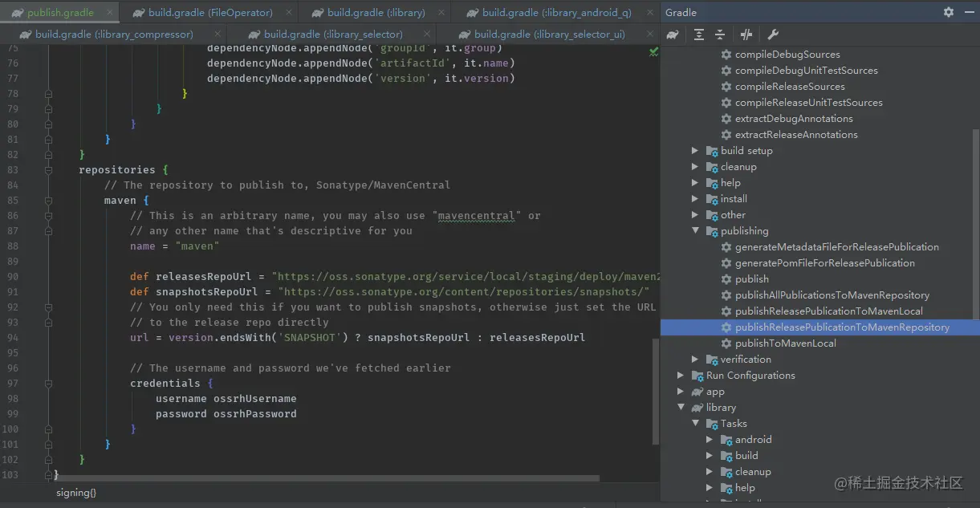Click the name = "maven" line
Image resolution: width=980 pixels, height=508 pixels.
point(175,246)
